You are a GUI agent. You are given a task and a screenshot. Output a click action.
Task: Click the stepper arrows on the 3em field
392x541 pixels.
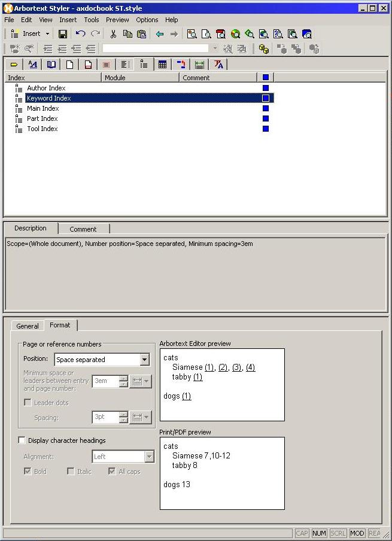[x=123, y=381]
